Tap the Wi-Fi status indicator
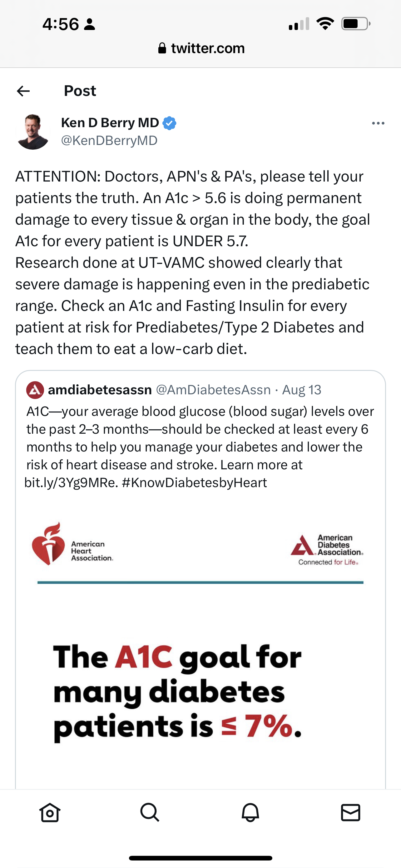Image resolution: width=401 pixels, height=868 pixels. (x=325, y=23)
